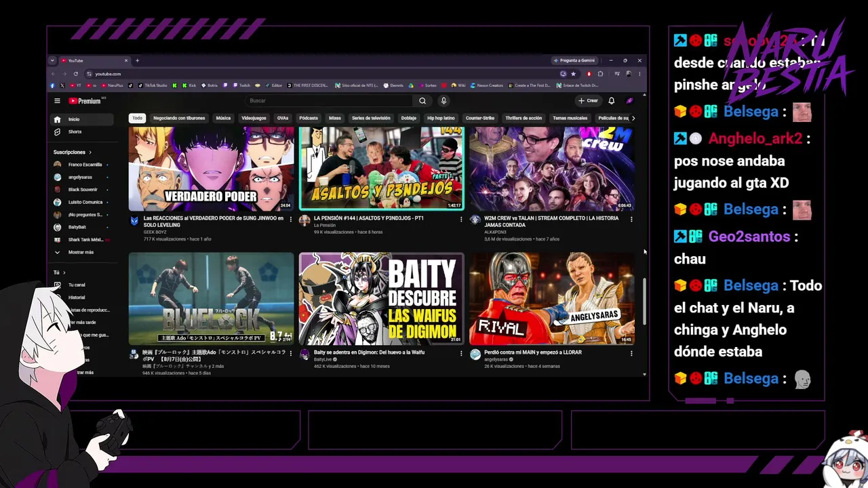Image resolution: width=868 pixels, height=488 pixels.
Task: Select the Pódcasts chip
Action: [309, 118]
